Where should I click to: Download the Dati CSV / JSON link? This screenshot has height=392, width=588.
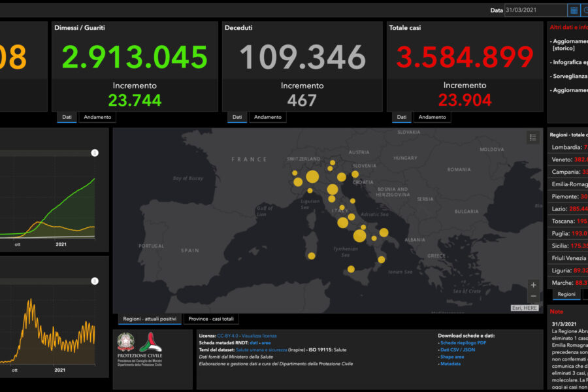click(x=458, y=350)
